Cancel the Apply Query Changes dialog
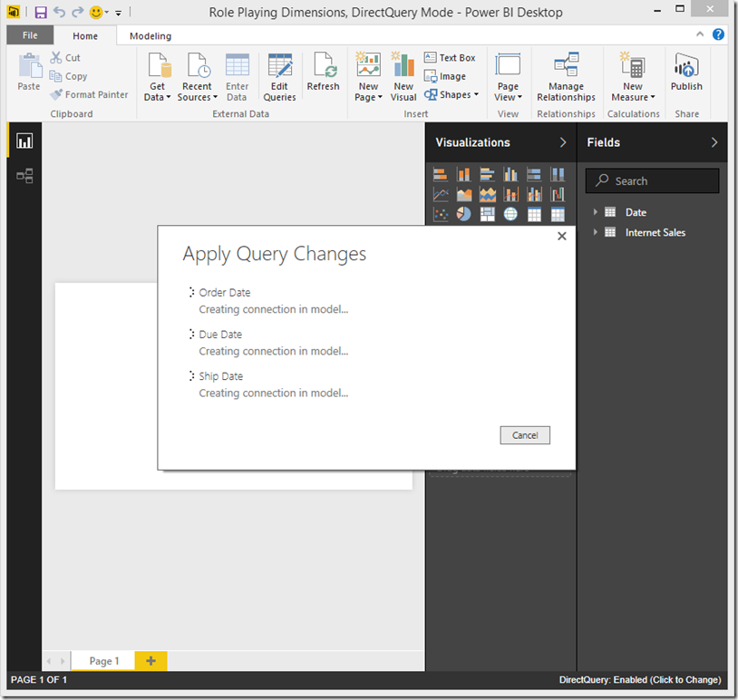Viewport: 738px width, 700px height. pos(525,435)
